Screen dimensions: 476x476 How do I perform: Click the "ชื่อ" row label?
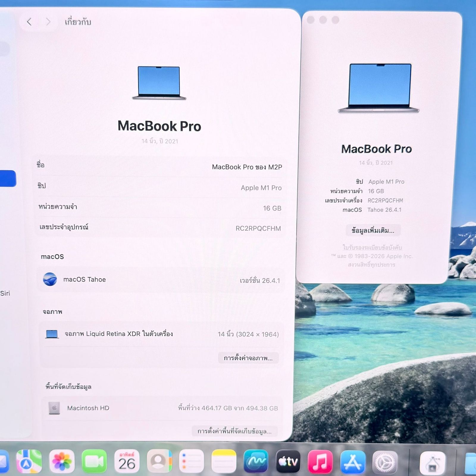pyautogui.click(x=40, y=165)
